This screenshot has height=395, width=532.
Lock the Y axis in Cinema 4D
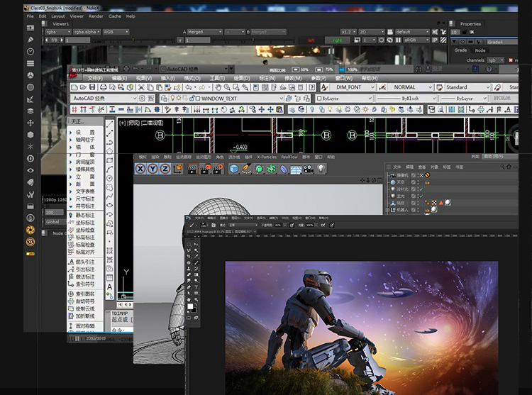153,169
